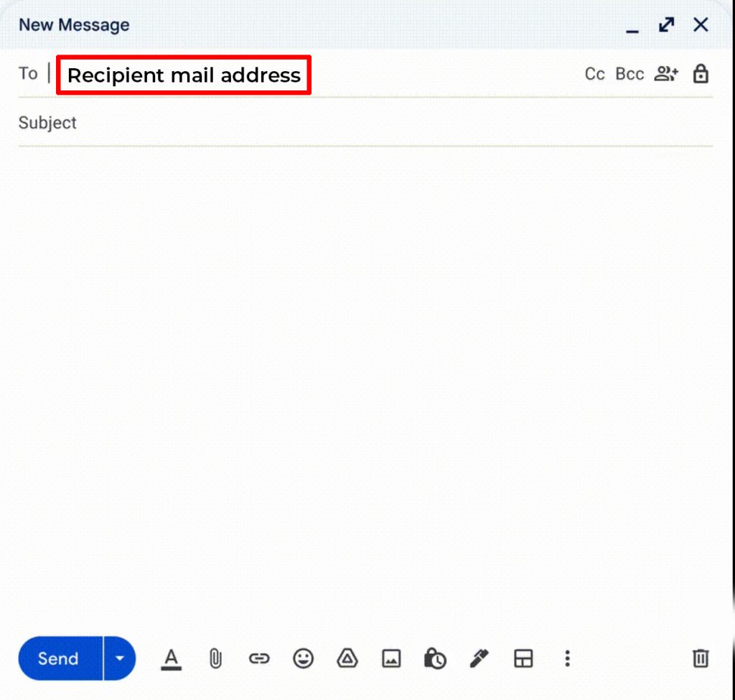735x700 pixels.
Task: Pop out compose window to full screen
Action: [x=665, y=24]
